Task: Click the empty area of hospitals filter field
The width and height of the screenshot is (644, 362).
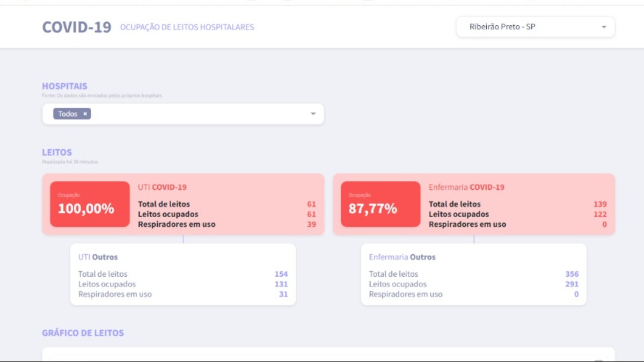Action: [199, 114]
